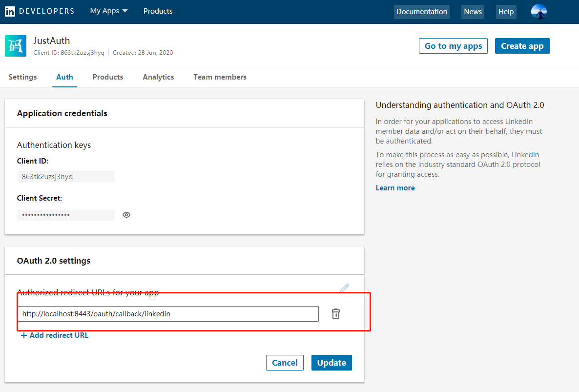The image size is (579, 392).
Task: Open the News page
Action: point(473,12)
